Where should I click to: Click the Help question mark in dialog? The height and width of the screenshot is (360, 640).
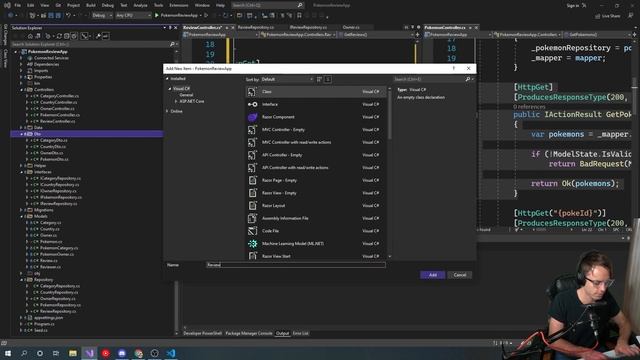(x=453, y=68)
